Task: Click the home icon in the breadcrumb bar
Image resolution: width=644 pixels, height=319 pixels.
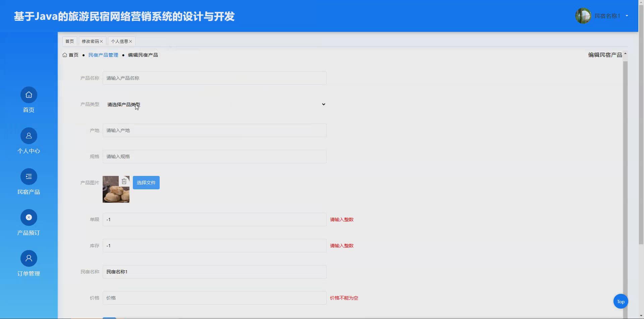Action: (x=65, y=55)
